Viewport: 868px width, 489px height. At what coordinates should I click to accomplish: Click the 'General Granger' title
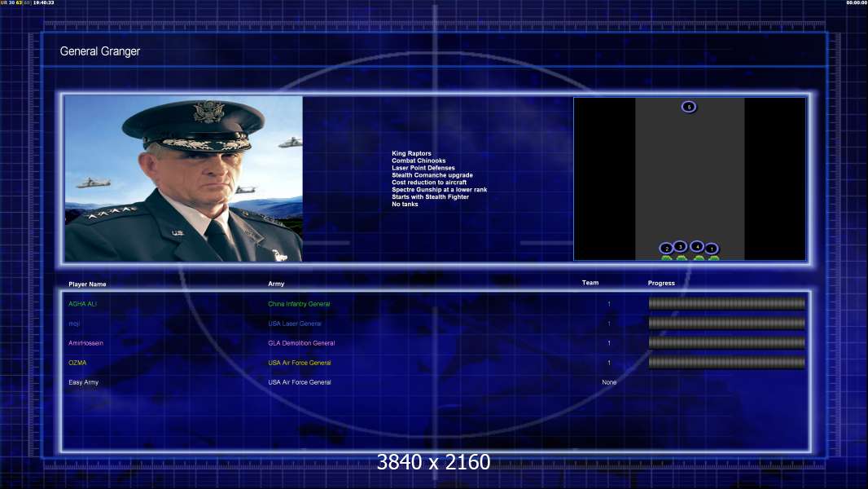(x=100, y=51)
